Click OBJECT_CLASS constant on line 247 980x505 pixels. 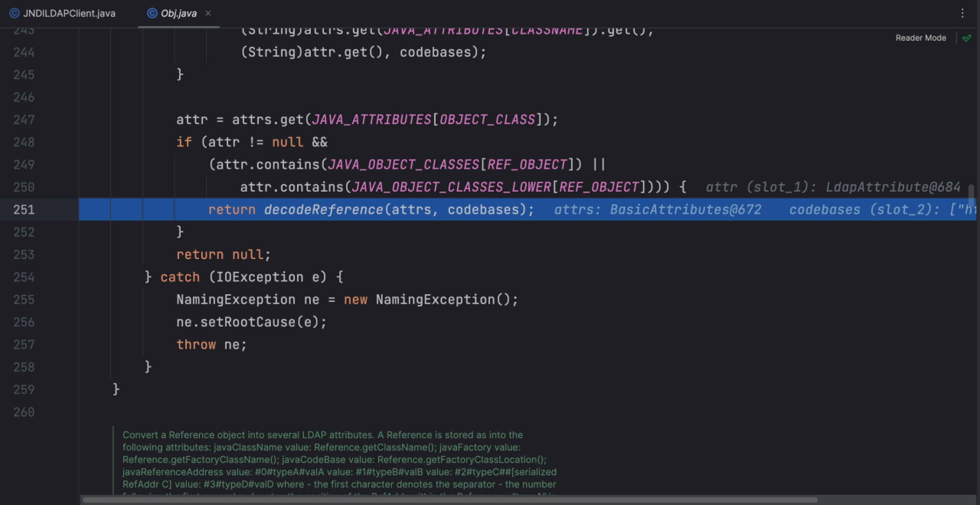[487, 120]
